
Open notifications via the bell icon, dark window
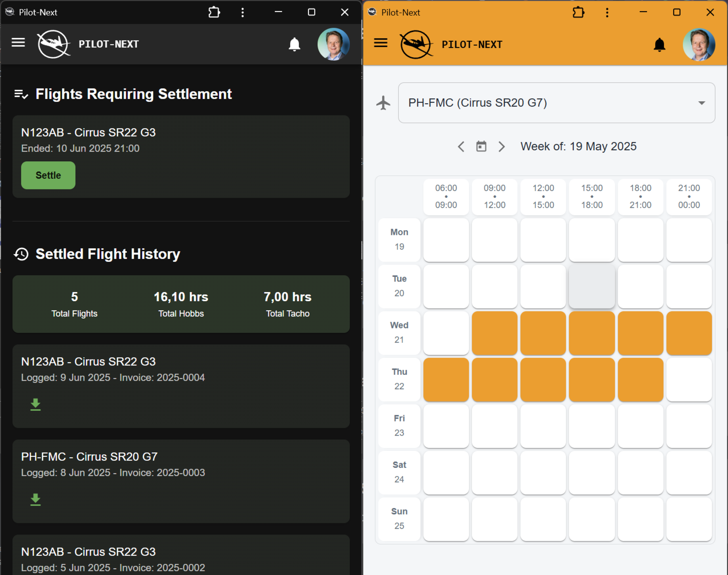[294, 44]
